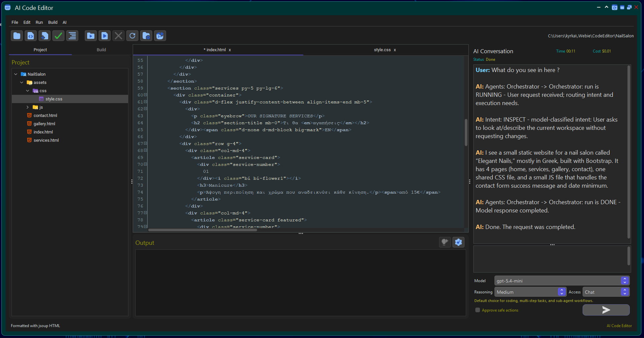Screen dimensions: 644x338
Task: Send the AI message with the arrow button
Action: [606, 310]
